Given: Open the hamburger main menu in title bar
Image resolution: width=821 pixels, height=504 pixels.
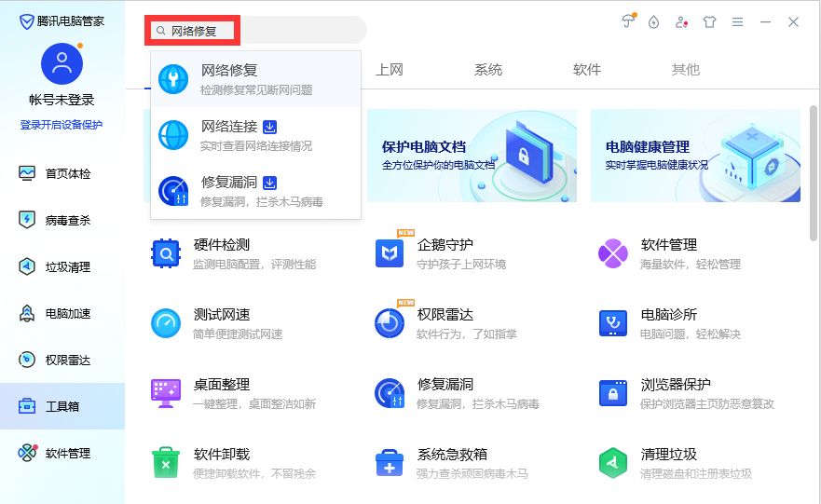Looking at the screenshot, I should point(737,22).
